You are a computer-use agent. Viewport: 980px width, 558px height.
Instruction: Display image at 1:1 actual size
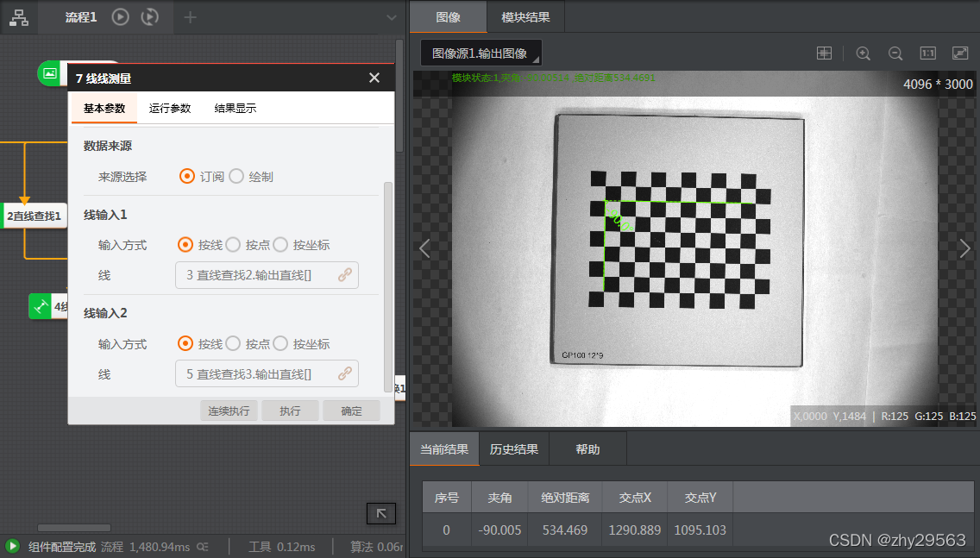coord(927,53)
